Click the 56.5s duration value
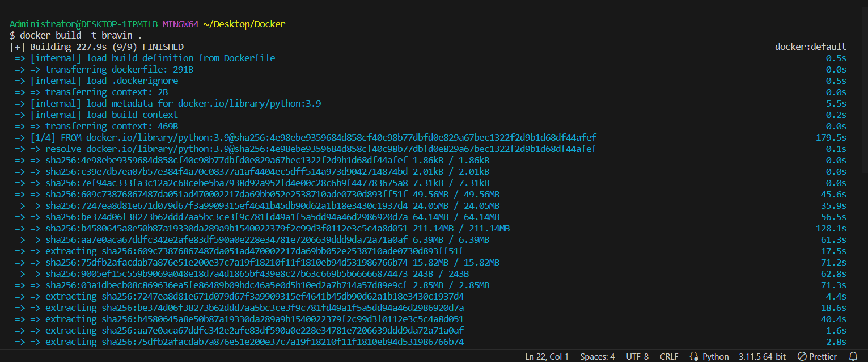This screenshot has height=362, width=868. point(833,217)
